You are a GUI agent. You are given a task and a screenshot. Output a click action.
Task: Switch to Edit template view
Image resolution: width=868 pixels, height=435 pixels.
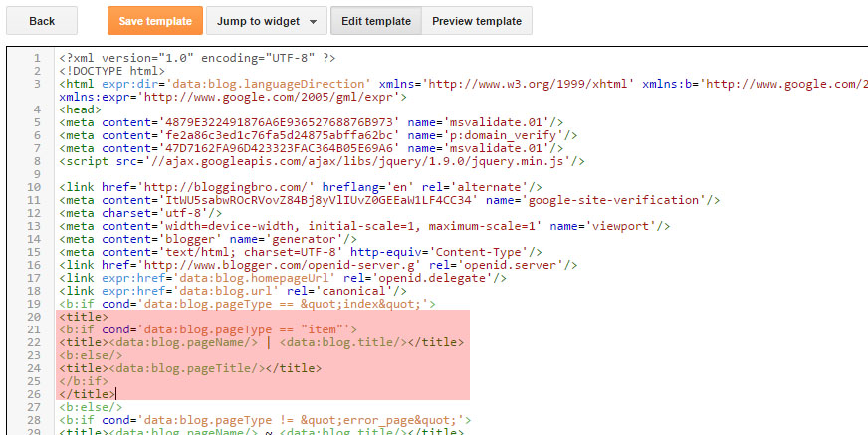point(376,21)
